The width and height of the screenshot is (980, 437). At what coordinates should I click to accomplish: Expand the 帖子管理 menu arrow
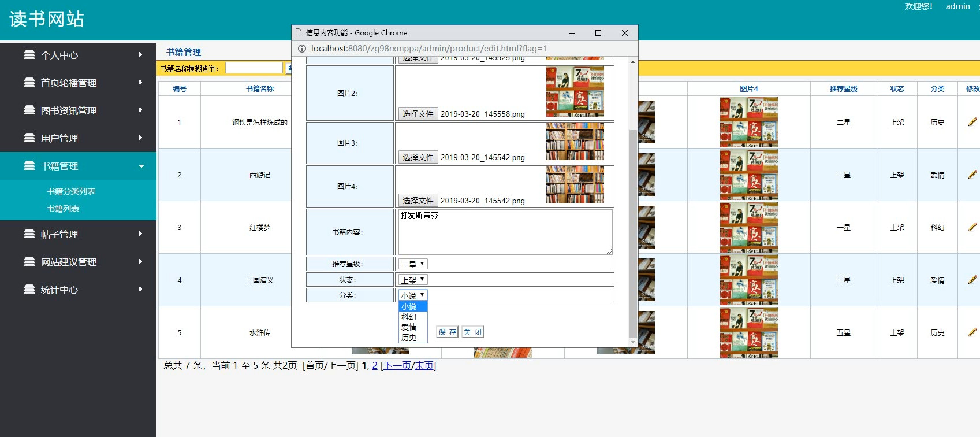click(140, 234)
